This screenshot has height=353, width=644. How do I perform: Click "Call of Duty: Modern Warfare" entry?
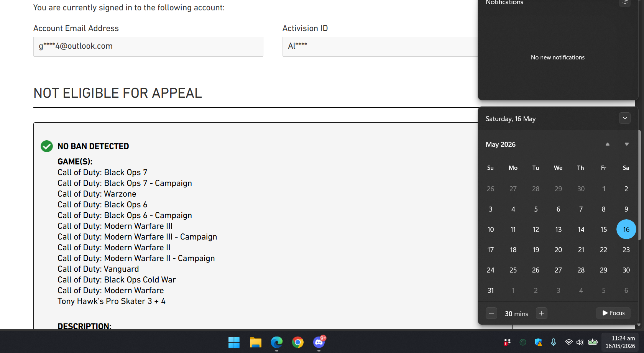111,291
